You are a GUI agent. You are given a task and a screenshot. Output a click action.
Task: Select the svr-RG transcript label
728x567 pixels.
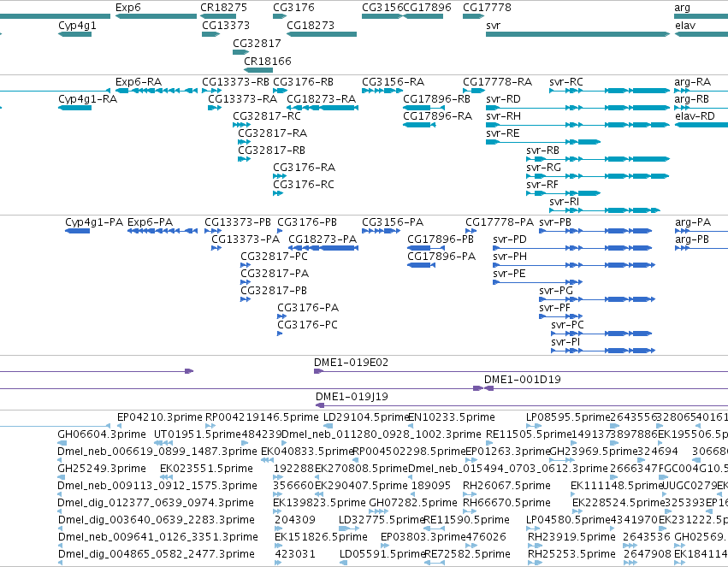click(543, 167)
